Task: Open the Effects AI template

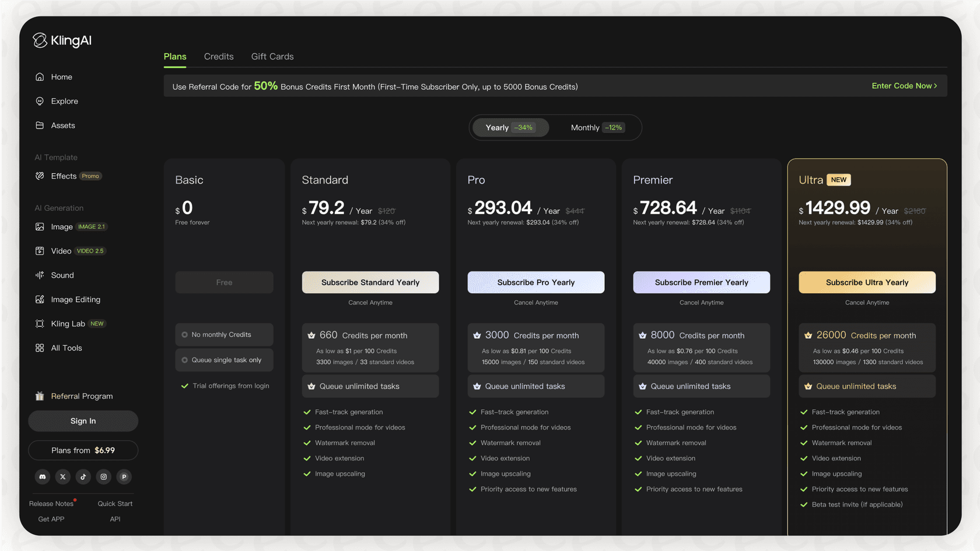Action: click(x=63, y=176)
